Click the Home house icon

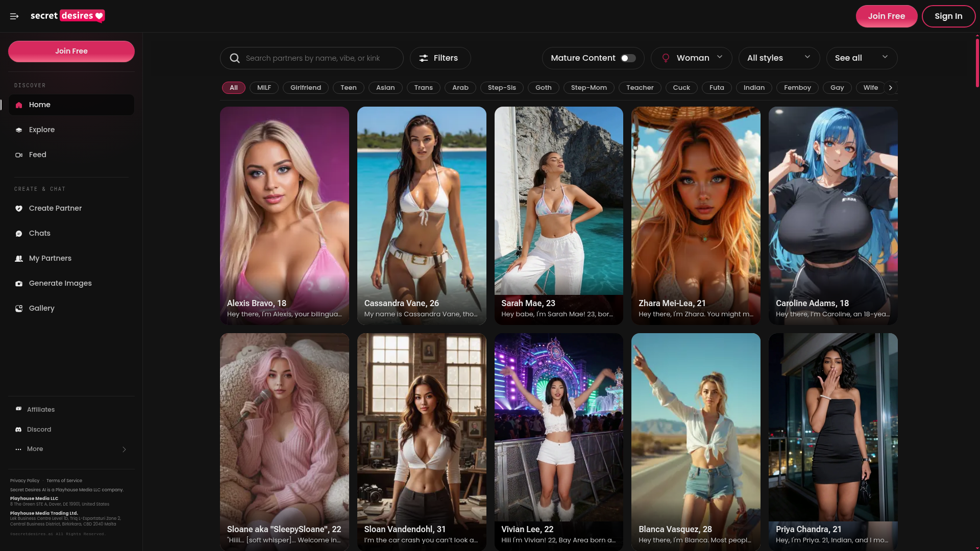coord(19,105)
